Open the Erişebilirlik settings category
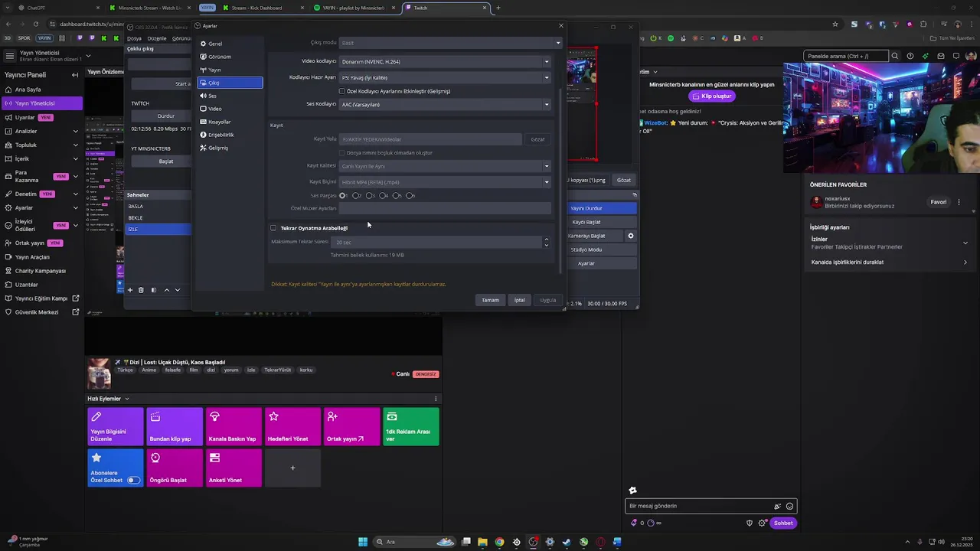Image resolution: width=980 pixels, height=551 pixels. pos(230,135)
